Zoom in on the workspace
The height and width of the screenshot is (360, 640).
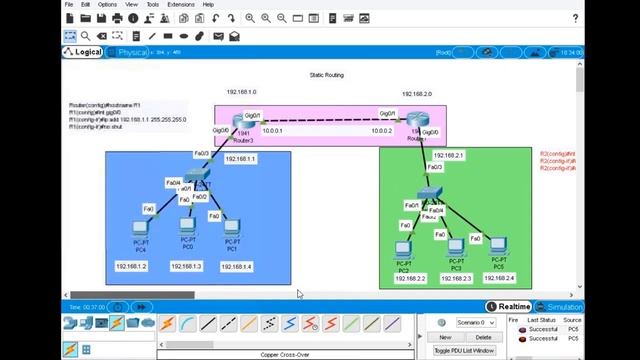click(250, 18)
